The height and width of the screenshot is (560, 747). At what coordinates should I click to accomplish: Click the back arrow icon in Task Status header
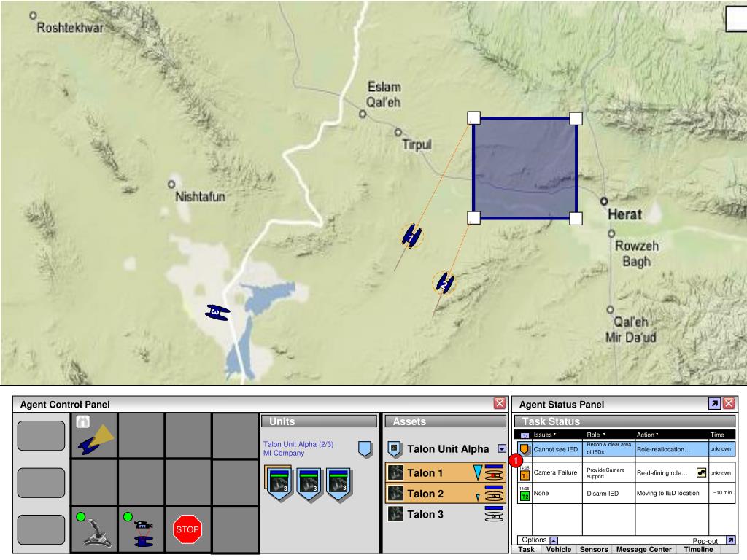click(525, 435)
